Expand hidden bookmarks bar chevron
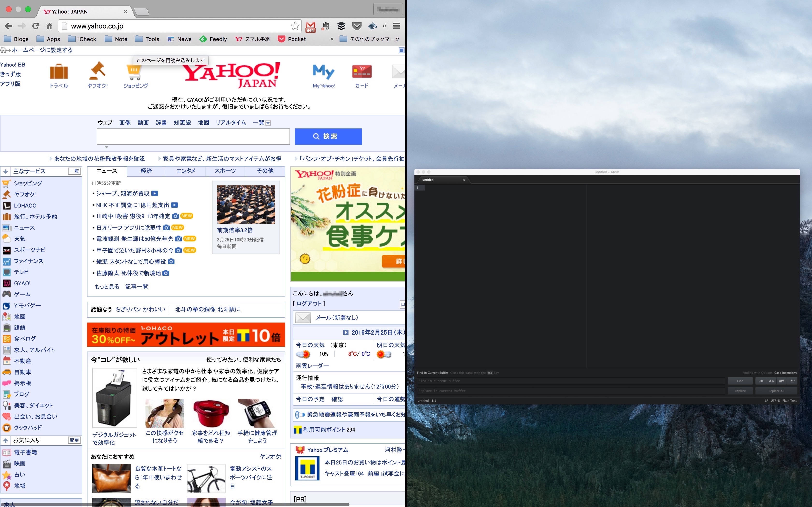The image size is (812, 507). pos(332,39)
